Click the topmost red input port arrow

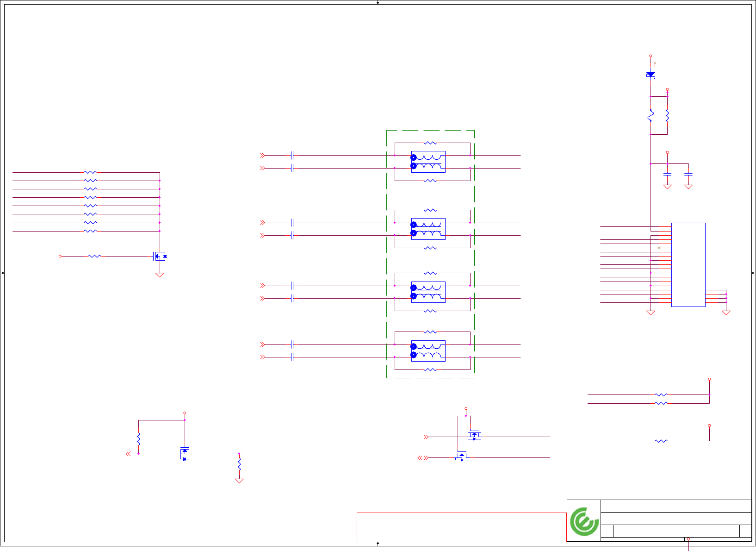point(262,156)
